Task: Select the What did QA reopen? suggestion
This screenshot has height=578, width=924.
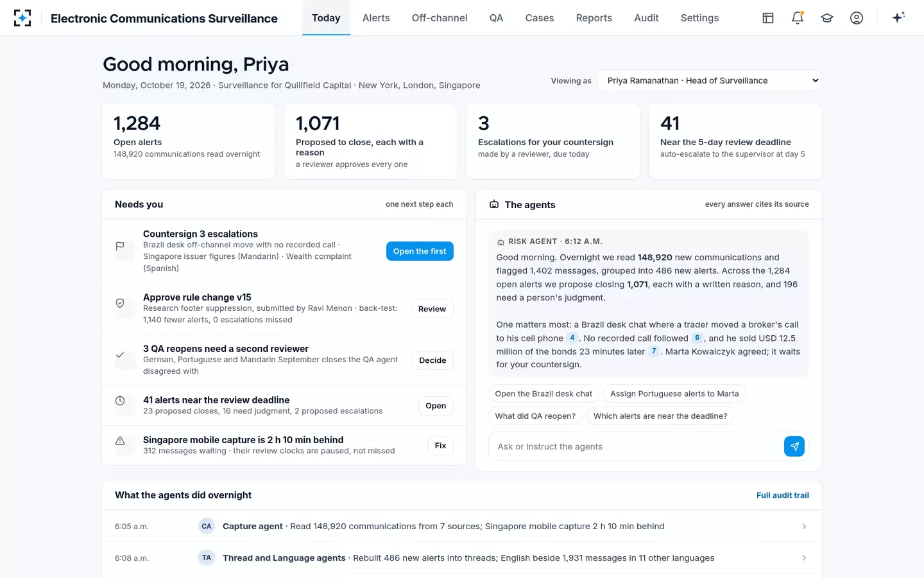Action: pyautogui.click(x=535, y=416)
